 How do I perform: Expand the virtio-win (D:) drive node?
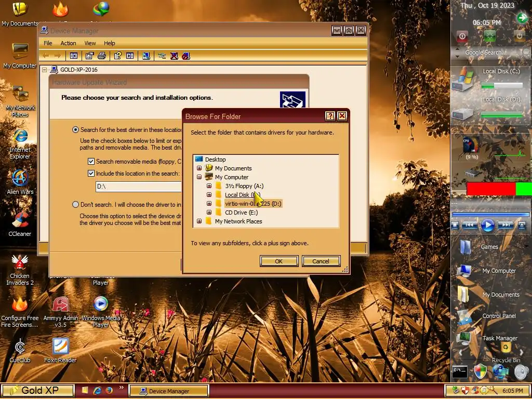209,204
